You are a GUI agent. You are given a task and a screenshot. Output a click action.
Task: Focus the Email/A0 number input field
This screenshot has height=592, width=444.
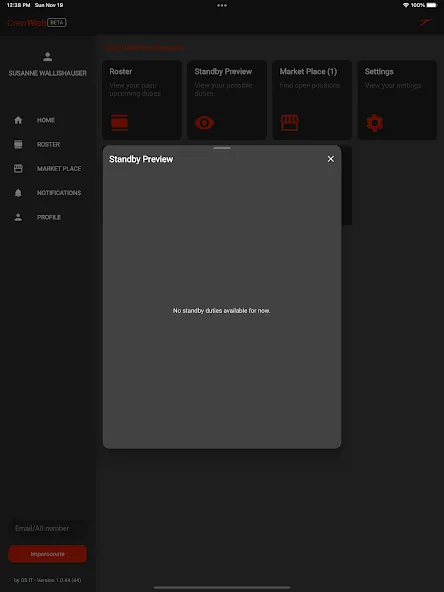click(48, 528)
